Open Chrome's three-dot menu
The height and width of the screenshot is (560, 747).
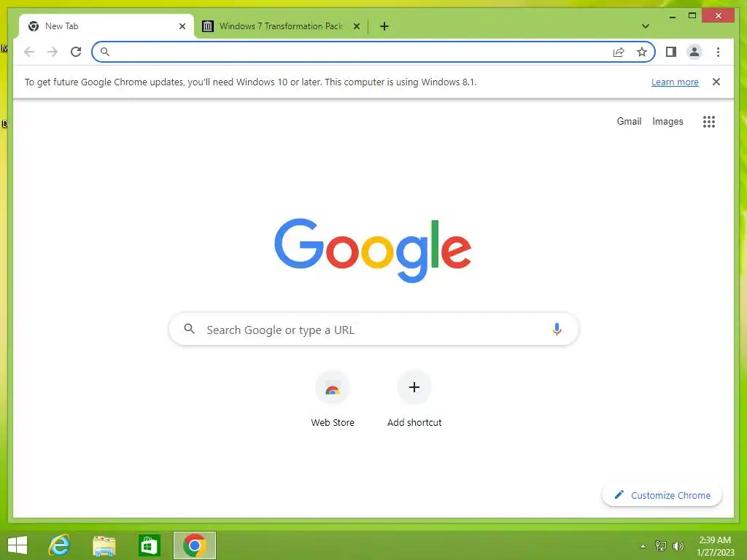click(x=718, y=52)
